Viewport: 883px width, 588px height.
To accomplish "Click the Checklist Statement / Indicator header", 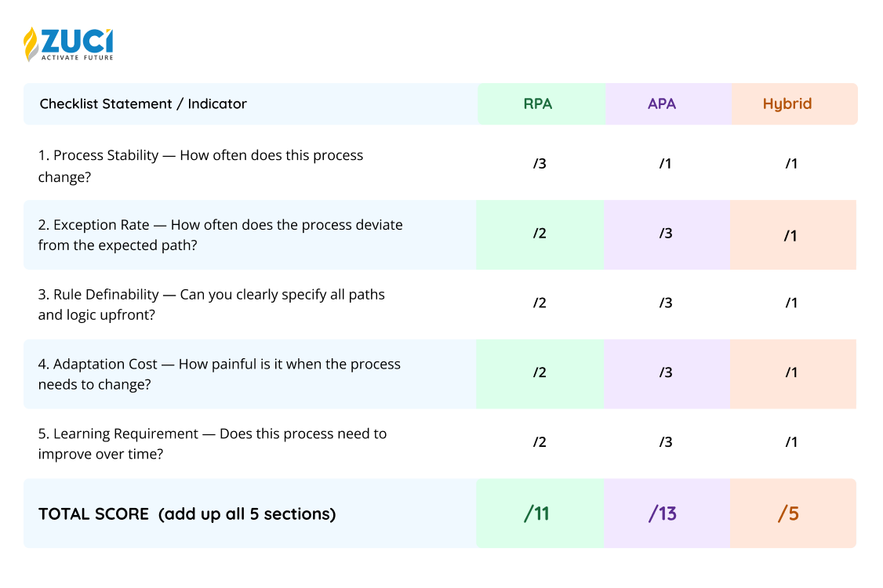I will click(143, 103).
